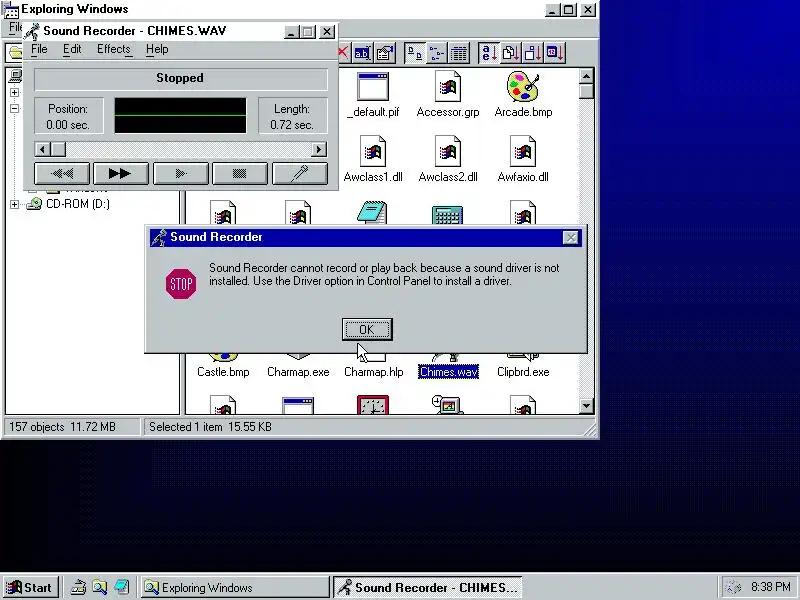This screenshot has height=600, width=800.
Task: Click the Play button in Sound Recorder
Action: (181, 173)
